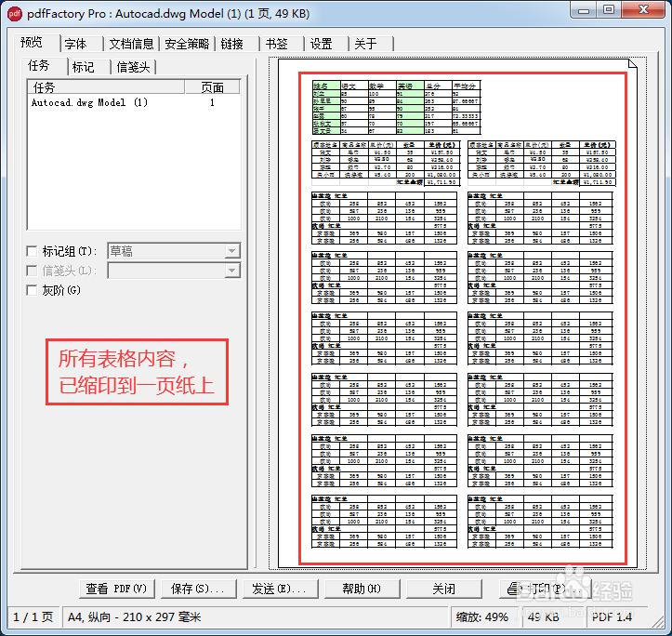Open the 关于 tab
Viewport: 672px width, 636px height.
[x=371, y=44]
